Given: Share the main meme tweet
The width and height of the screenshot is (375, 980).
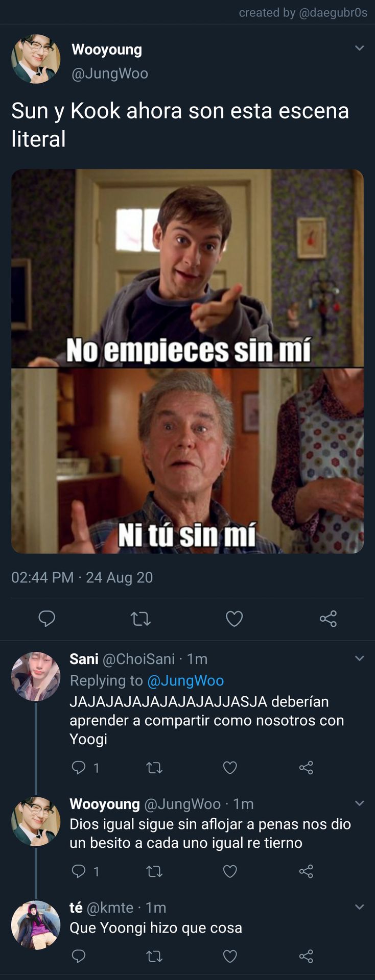Looking at the screenshot, I should pos(328,619).
